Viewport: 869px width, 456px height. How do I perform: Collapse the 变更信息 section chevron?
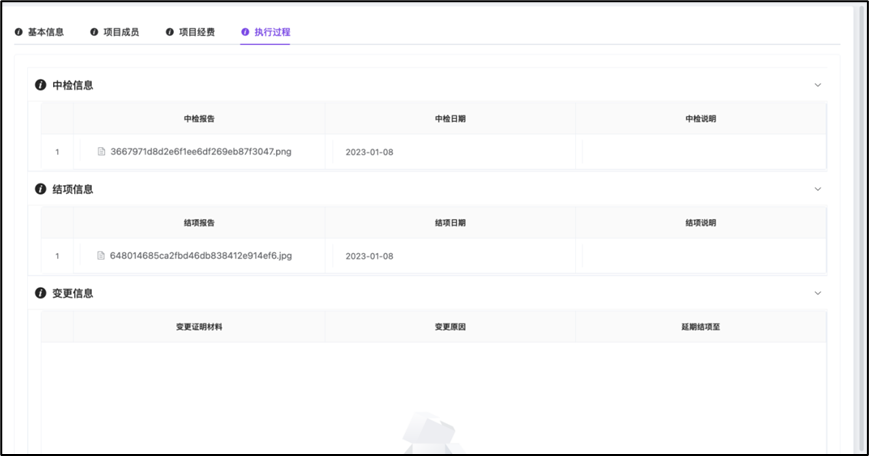point(817,293)
